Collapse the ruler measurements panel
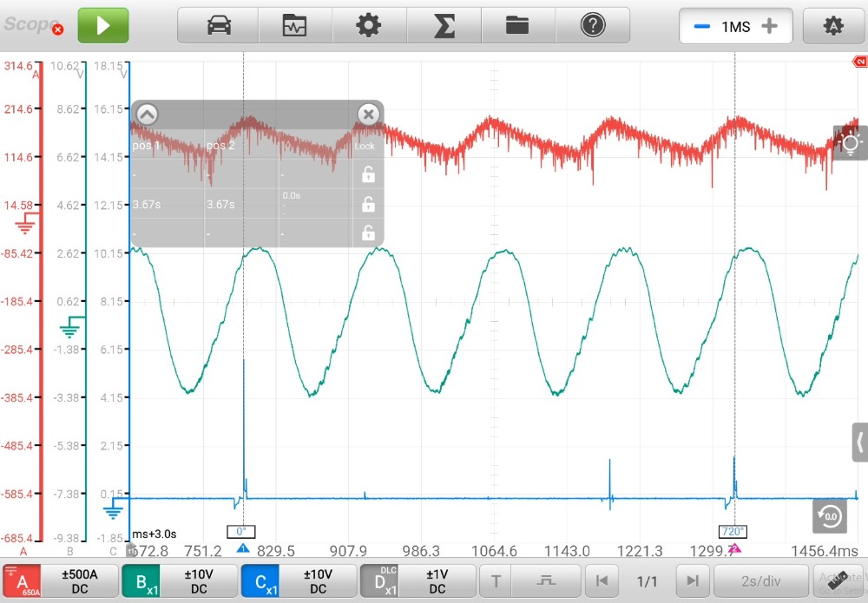This screenshot has height=603, width=868. click(147, 114)
